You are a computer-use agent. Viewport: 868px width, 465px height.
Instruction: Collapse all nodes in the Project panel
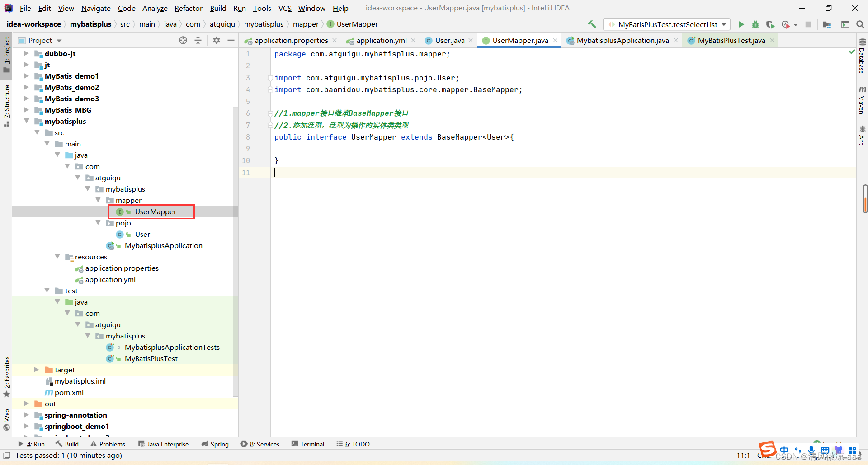(198, 40)
